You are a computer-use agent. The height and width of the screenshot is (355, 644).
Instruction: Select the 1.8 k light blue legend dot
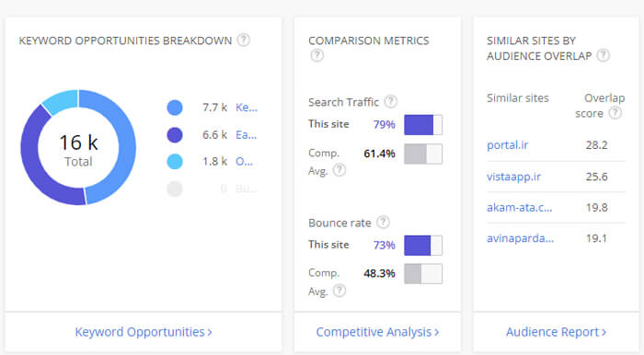coord(175,161)
